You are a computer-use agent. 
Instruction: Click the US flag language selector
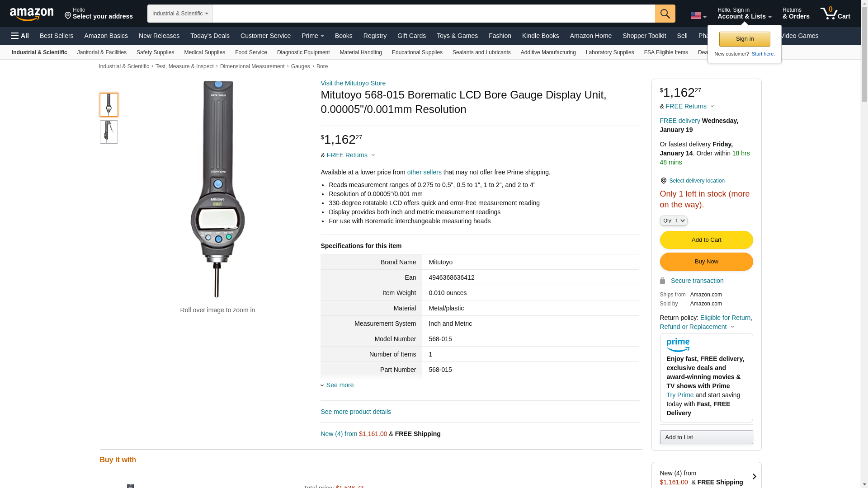(x=698, y=16)
